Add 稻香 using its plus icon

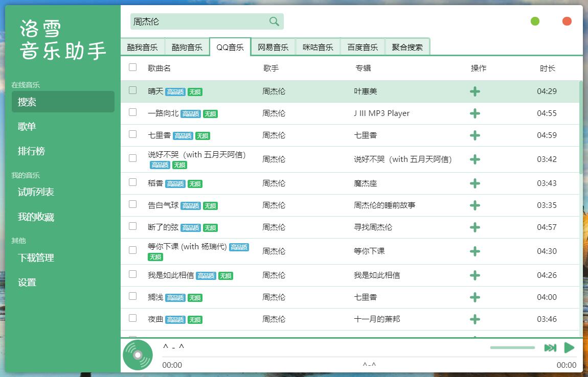475,183
